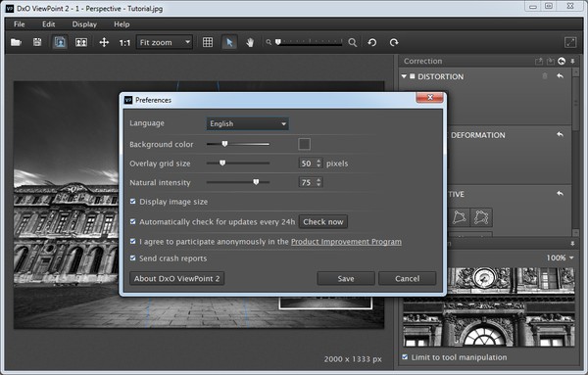Viewport: 588px width, 375px height.
Task: Toggle Display image size checkbox
Action: [x=132, y=202]
